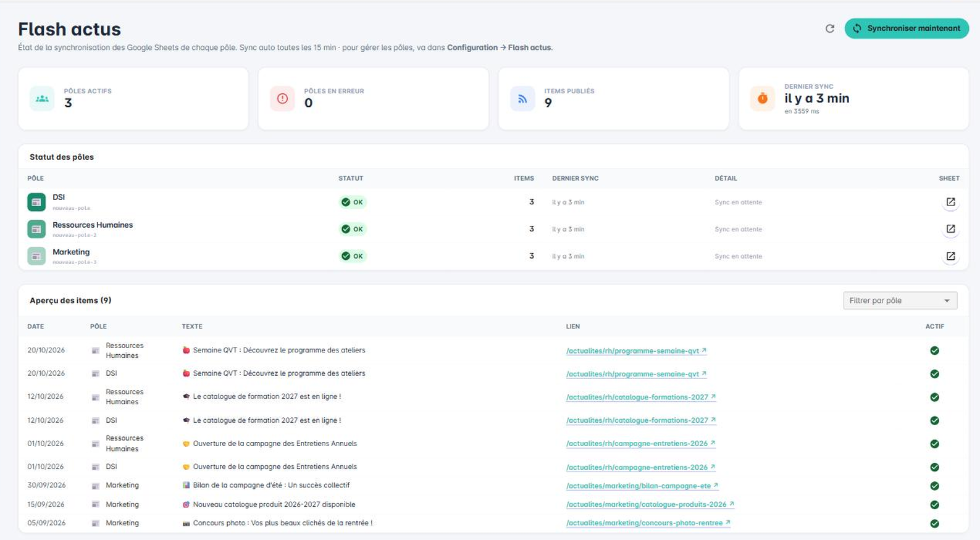Open the bilan-campagne-ete marketing link
This screenshot has width=980, height=540.
pos(642,486)
